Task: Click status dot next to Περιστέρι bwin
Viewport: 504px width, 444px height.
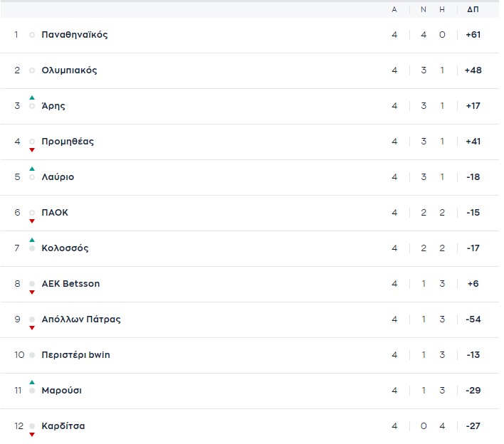Action: click(x=32, y=355)
